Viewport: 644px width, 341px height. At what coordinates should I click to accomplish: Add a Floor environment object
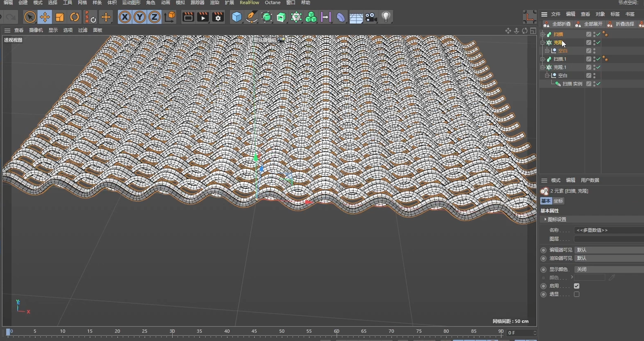click(x=356, y=17)
